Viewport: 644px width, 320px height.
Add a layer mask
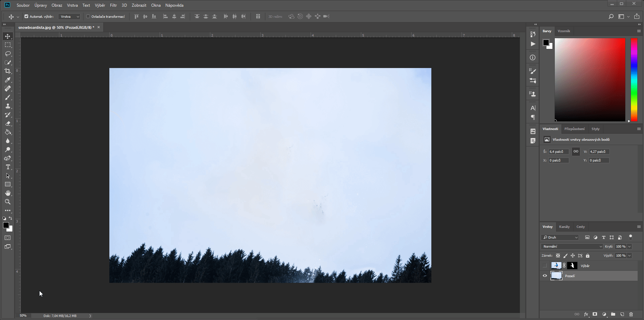pos(595,314)
